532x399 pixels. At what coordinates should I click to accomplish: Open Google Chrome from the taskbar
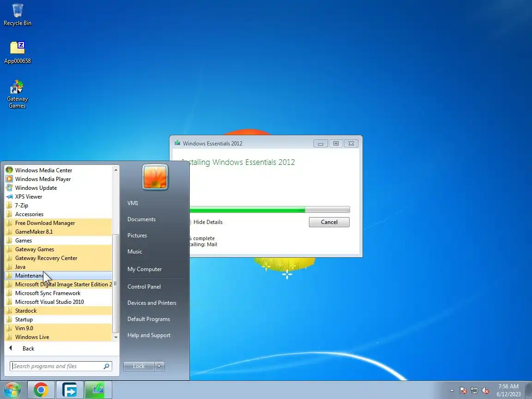click(41, 390)
